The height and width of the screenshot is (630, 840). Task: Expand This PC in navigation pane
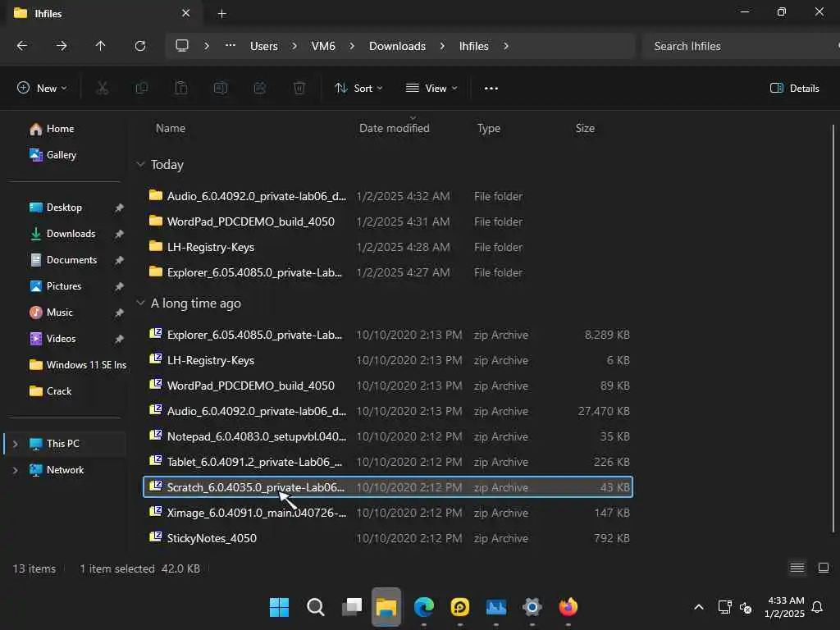pyautogui.click(x=15, y=444)
